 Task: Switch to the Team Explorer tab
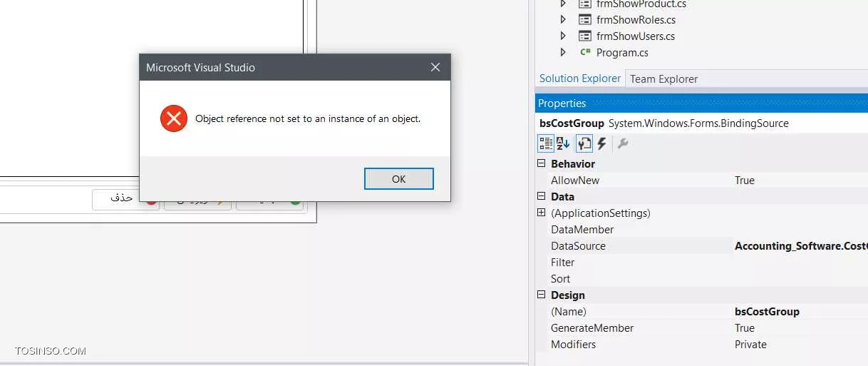point(663,79)
